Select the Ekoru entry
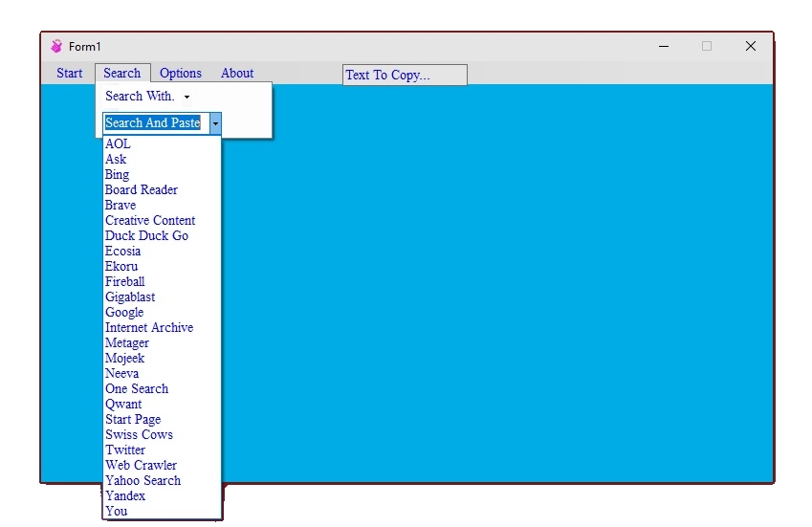812x527 pixels. [x=162, y=267]
